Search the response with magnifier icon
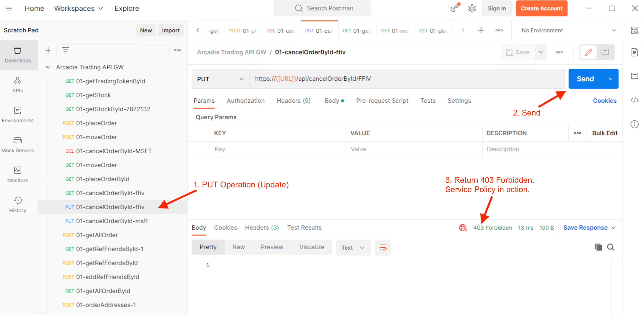Viewport: 644px width, 315px height. [611, 247]
